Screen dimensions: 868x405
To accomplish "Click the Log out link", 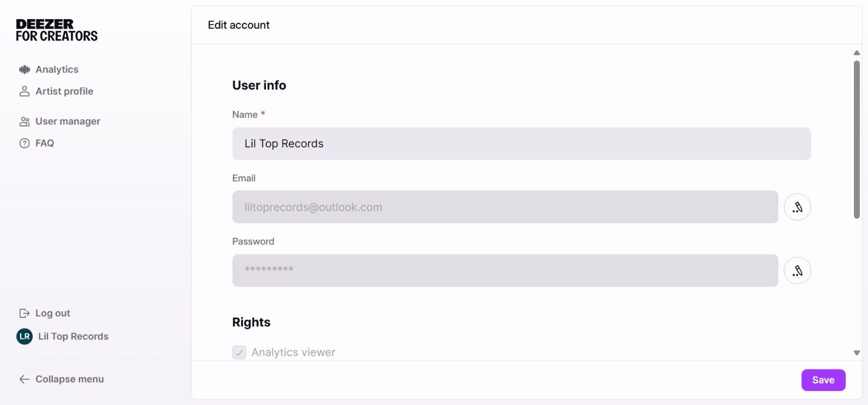I will coord(52,313).
